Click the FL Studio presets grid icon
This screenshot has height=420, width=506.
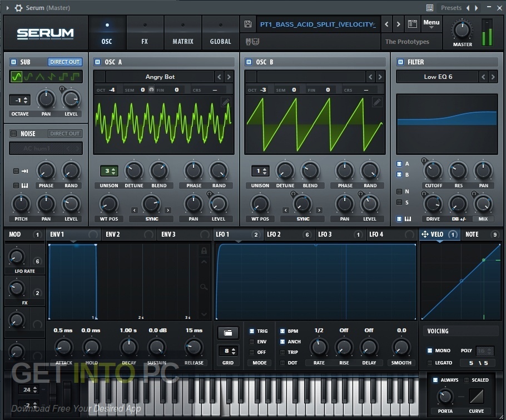coord(429,8)
